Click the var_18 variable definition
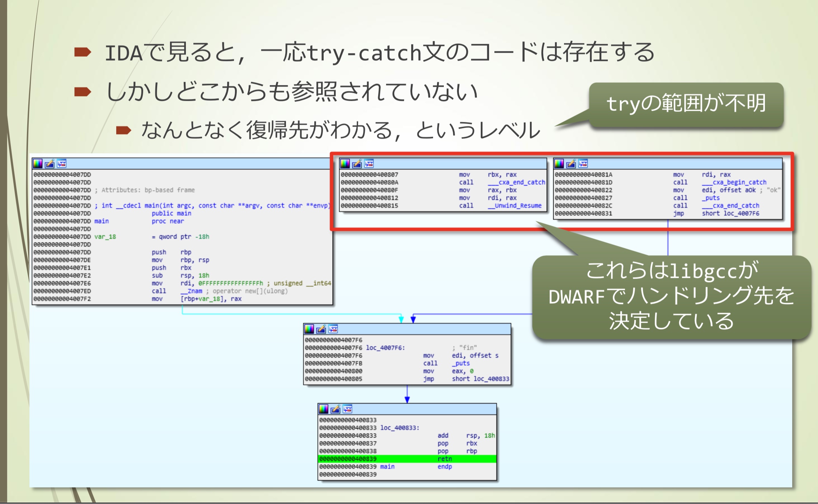 click(105, 237)
